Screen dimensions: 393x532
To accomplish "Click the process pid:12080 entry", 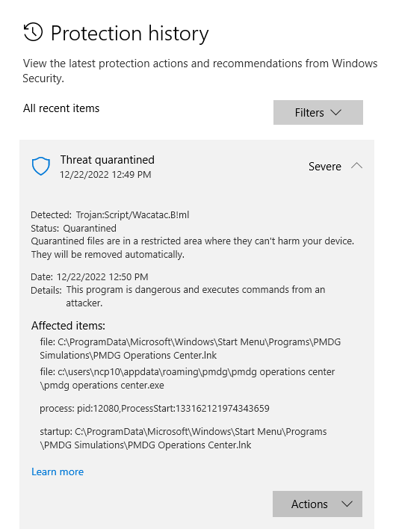I will (155, 408).
